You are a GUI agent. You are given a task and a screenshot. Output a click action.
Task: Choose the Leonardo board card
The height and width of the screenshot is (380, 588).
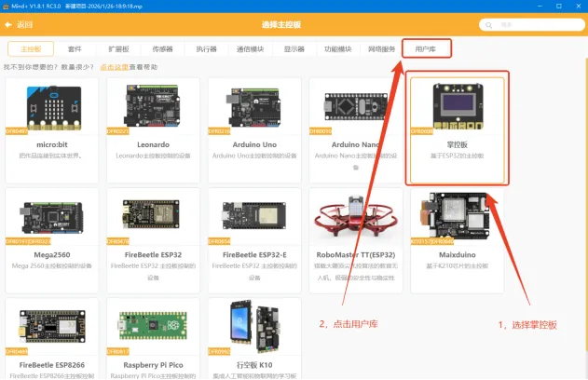153,130
